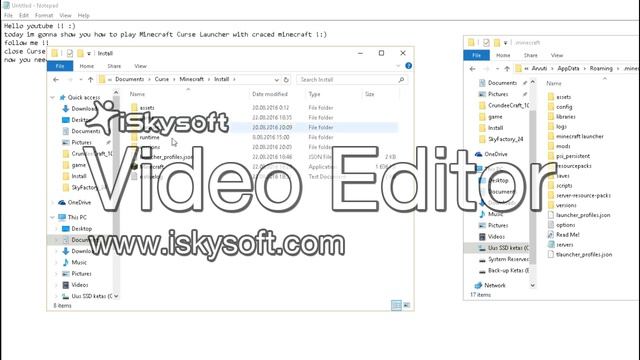Switch to Share tab in minecraft window
640x360 pixels.
click(531, 56)
